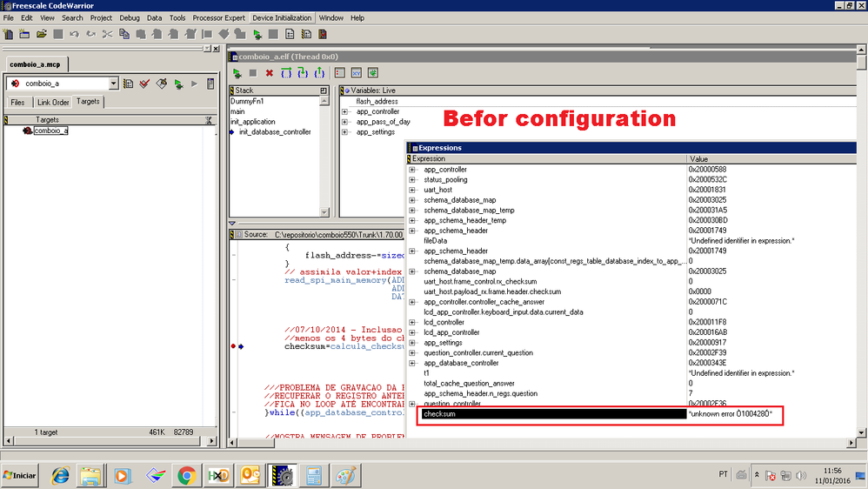Open the Device Initialization menu
Image resolution: width=868 pixels, height=489 pixels.
(x=282, y=17)
